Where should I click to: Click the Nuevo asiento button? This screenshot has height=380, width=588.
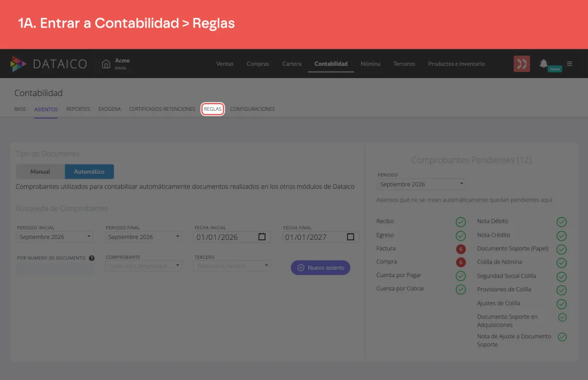[321, 267]
